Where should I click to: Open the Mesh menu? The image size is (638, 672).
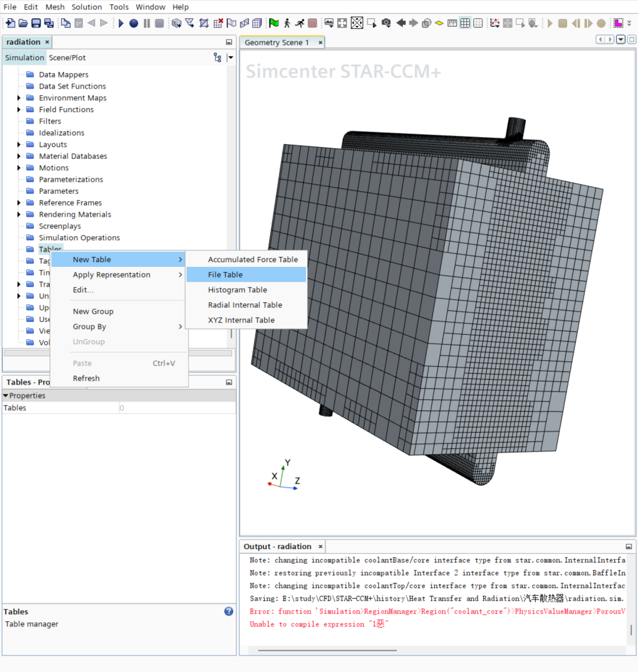click(x=55, y=7)
